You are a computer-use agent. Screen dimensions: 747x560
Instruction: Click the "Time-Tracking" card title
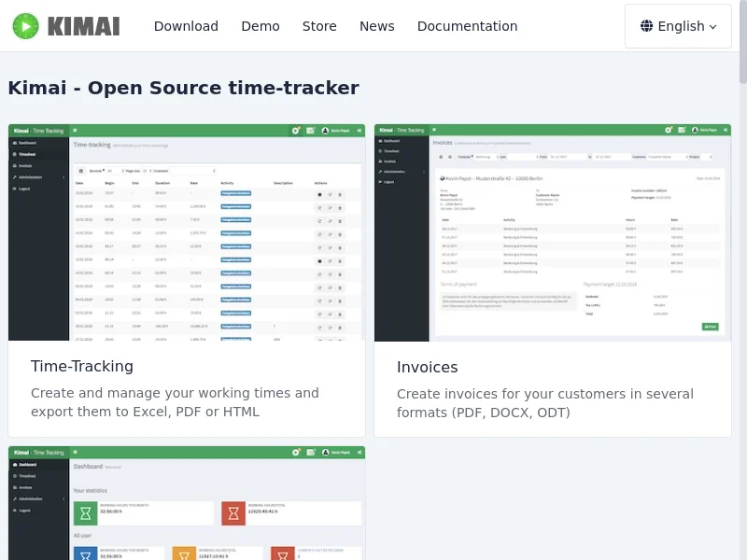tap(82, 366)
